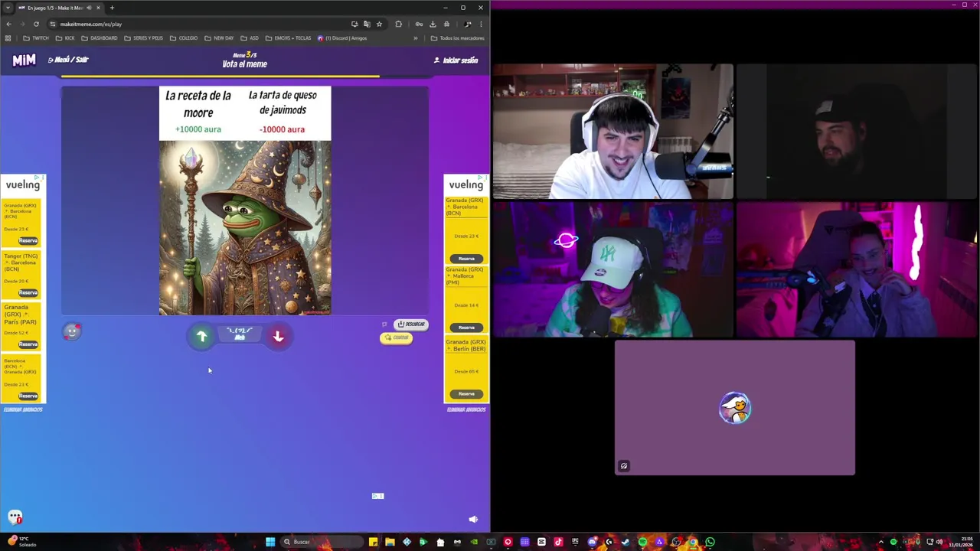Open Menú / Salir link
This screenshot has height=551, width=980.
pyautogui.click(x=69, y=60)
